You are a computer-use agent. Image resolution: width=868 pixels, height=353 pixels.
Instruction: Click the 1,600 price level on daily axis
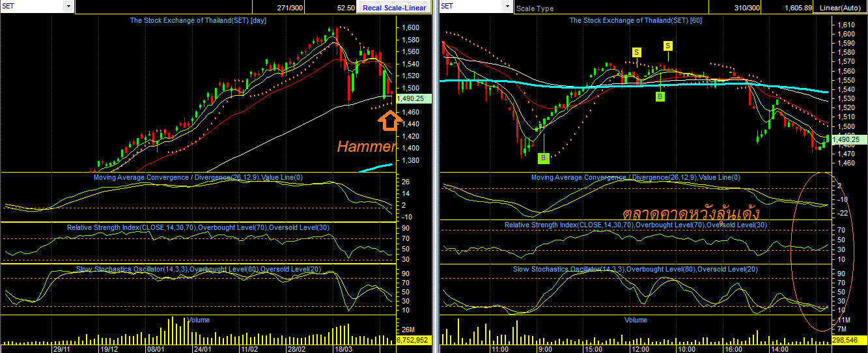pos(411,27)
